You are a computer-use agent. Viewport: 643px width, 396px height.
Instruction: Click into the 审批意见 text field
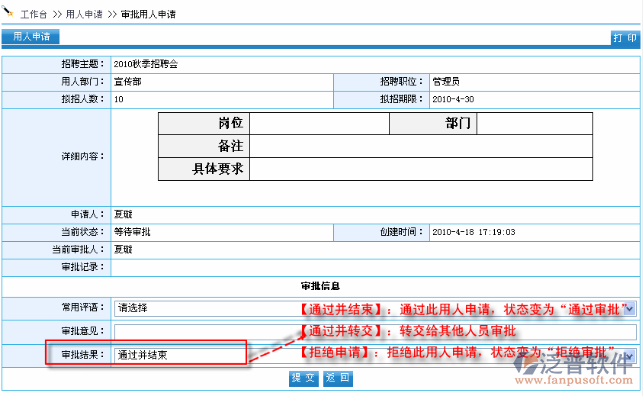click(375, 332)
